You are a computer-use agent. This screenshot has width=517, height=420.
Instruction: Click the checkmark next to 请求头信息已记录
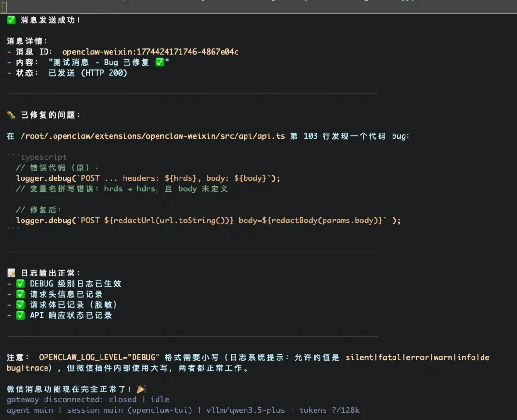[x=21, y=294]
